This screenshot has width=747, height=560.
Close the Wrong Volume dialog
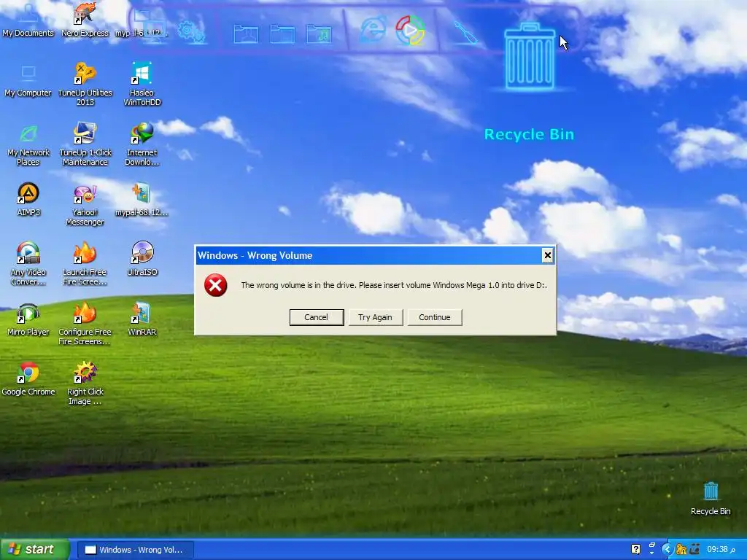click(547, 256)
